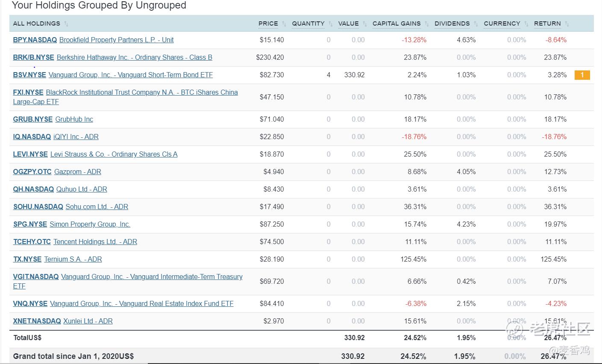Open Tencent Holdings Ltd. - ADR link
Screen dimensions: 602x364
95,242
